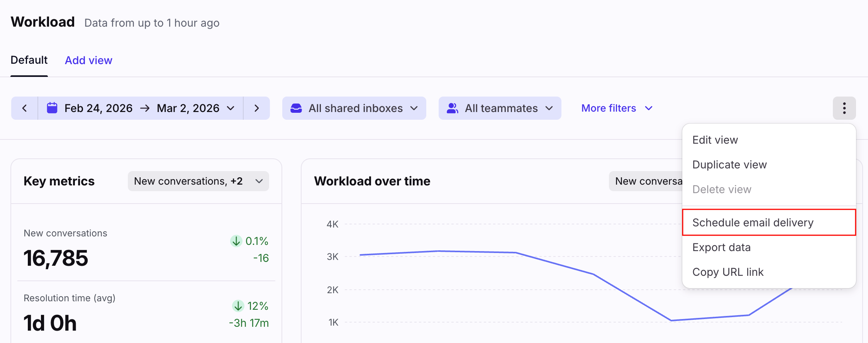Click the previous date range arrow

coord(24,108)
